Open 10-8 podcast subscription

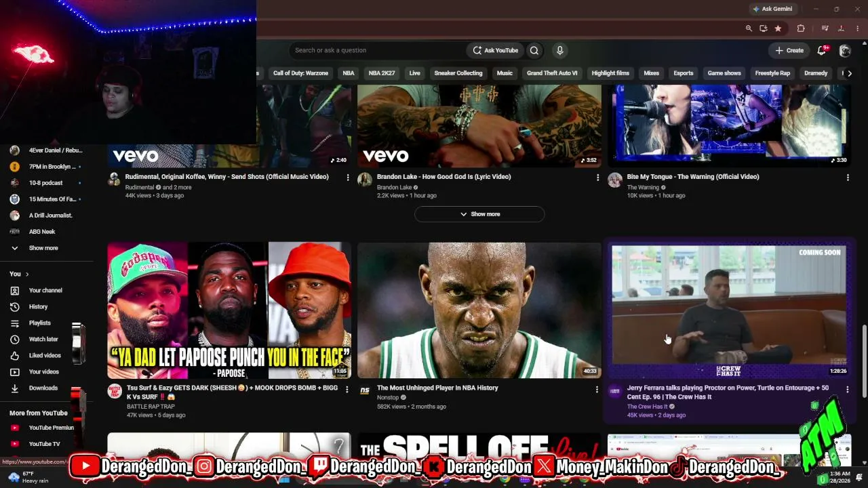[45, 183]
